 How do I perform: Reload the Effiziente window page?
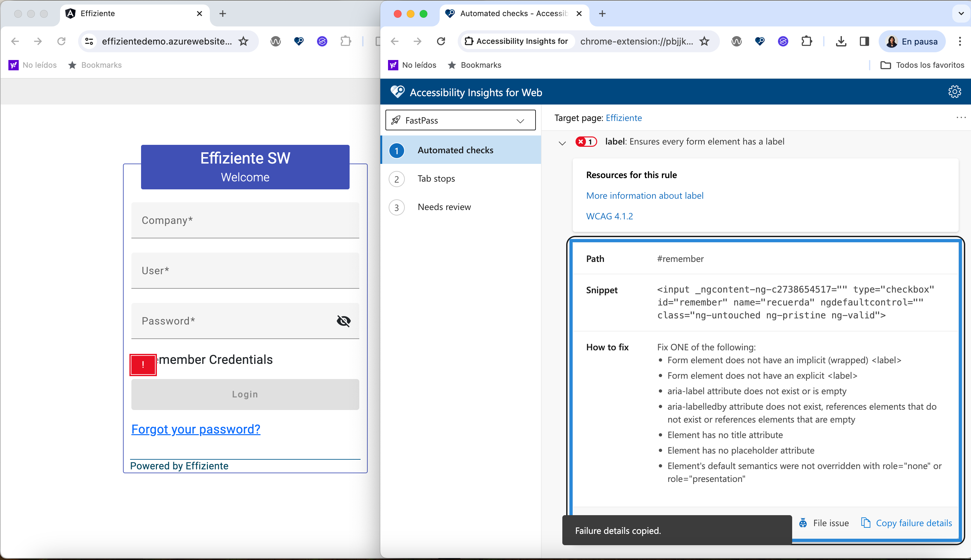tap(61, 41)
